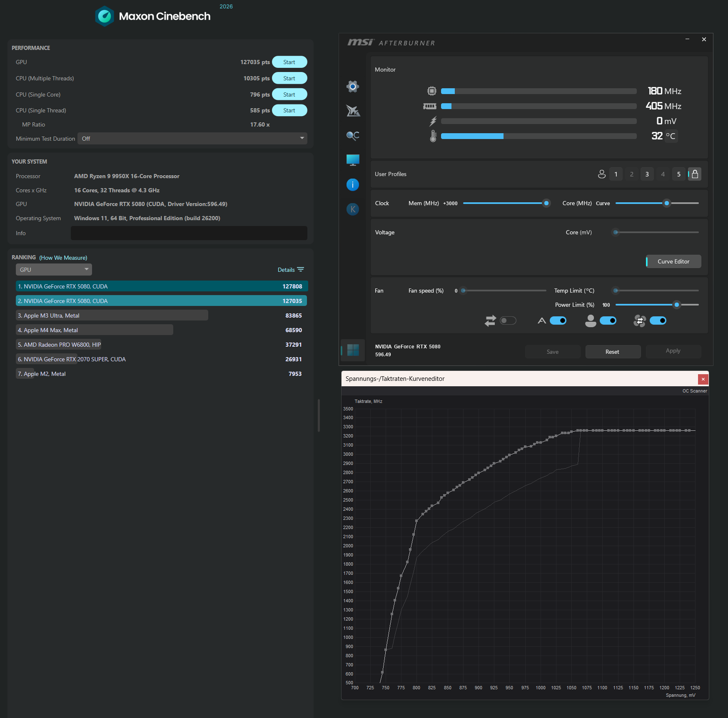Click the user profile person icon

point(602,174)
